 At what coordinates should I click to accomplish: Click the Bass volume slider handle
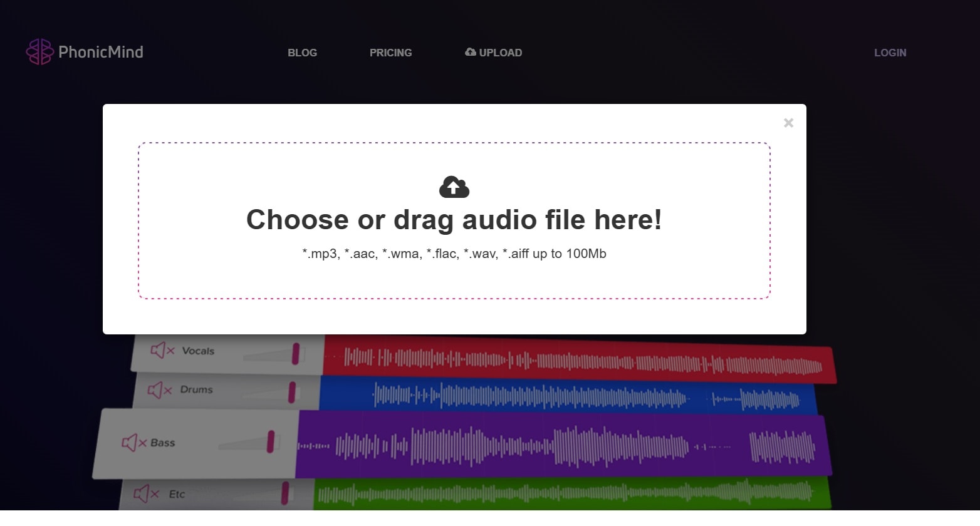click(x=271, y=441)
